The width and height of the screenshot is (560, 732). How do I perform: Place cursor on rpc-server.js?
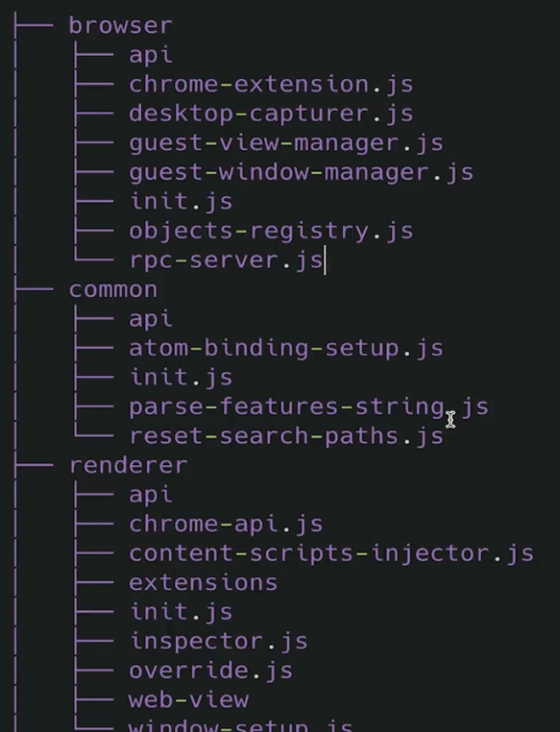[226, 261]
